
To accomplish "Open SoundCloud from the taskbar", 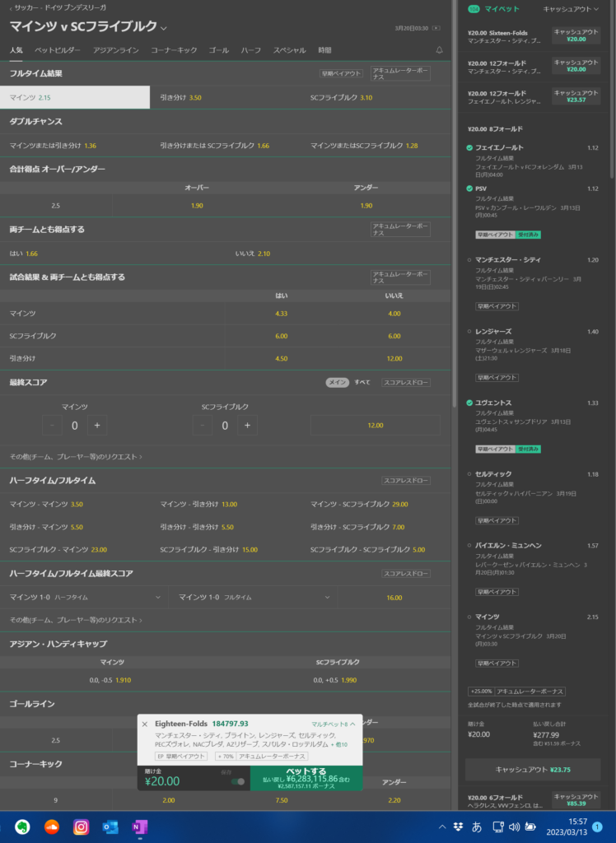I will point(52,827).
